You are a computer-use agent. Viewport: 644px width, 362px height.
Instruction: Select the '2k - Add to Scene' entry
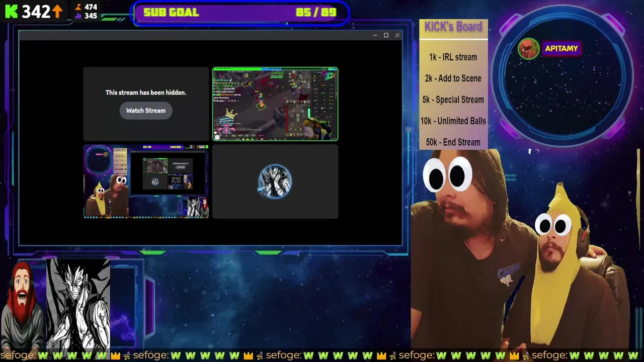[x=453, y=78]
